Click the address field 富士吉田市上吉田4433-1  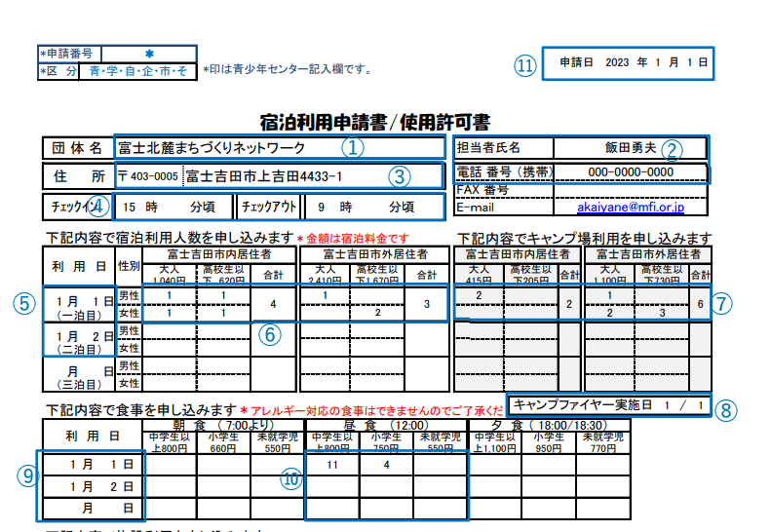pos(263,176)
